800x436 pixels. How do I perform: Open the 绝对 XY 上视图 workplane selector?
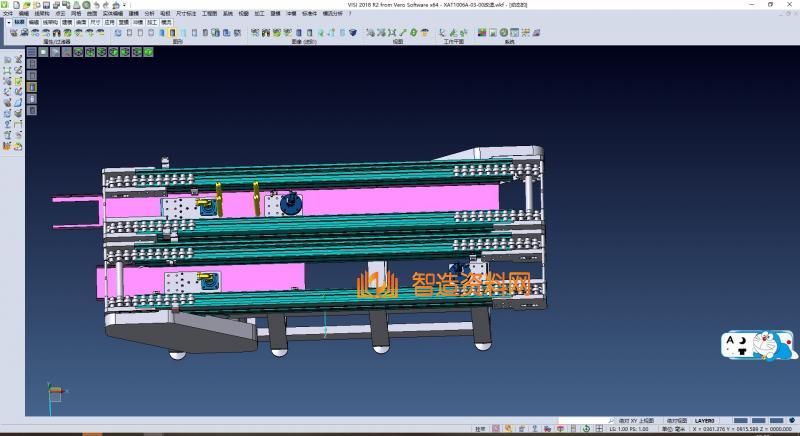tap(637, 421)
